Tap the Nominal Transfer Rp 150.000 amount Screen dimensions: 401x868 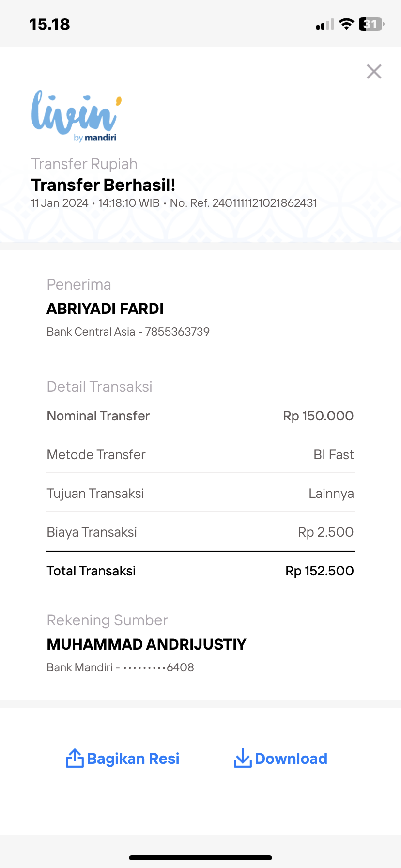point(318,416)
